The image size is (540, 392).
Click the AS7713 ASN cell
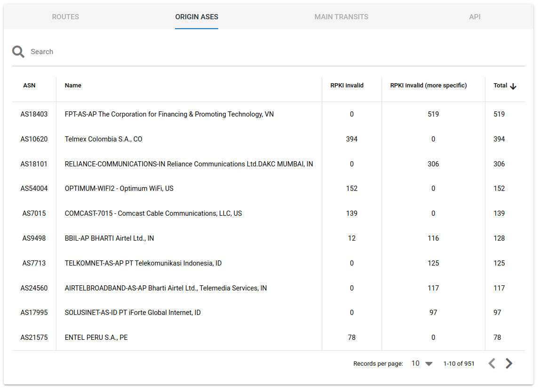[34, 263]
